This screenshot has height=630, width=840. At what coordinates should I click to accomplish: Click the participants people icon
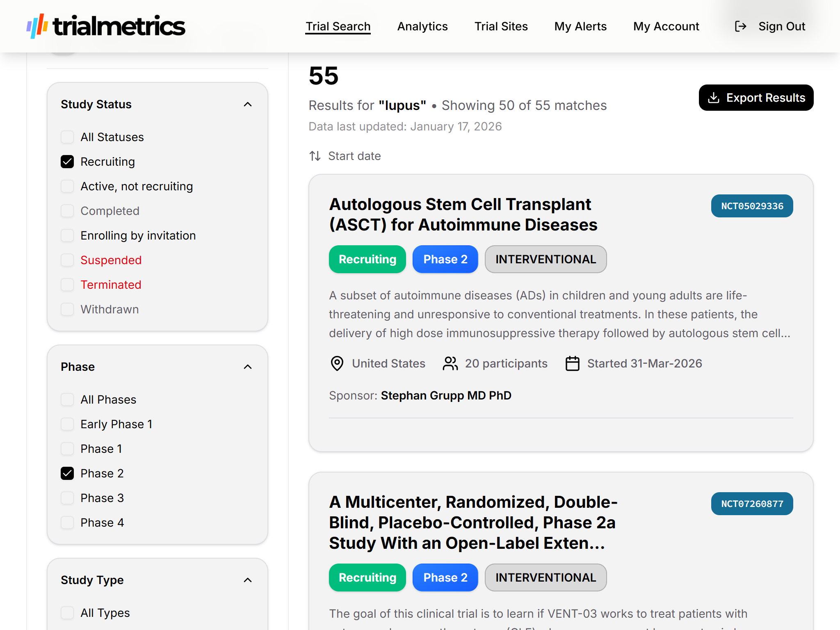click(450, 363)
